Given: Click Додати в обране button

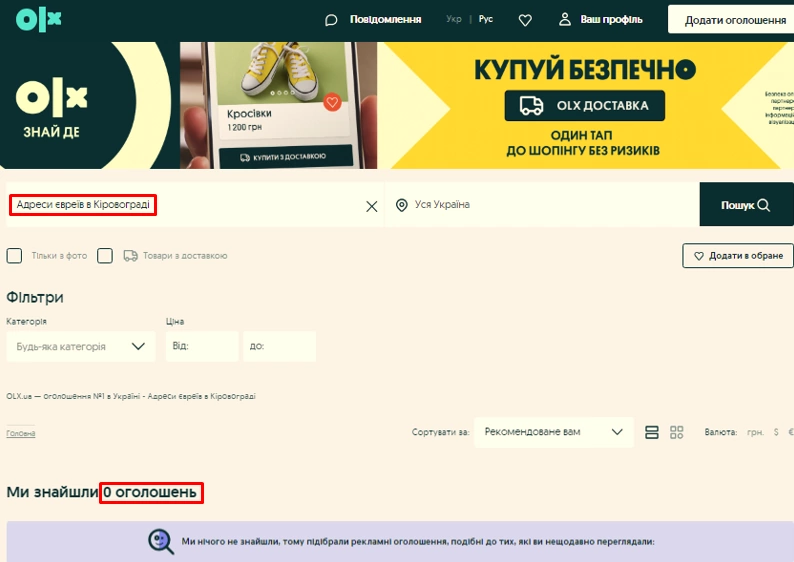Looking at the screenshot, I should (738, 256).
